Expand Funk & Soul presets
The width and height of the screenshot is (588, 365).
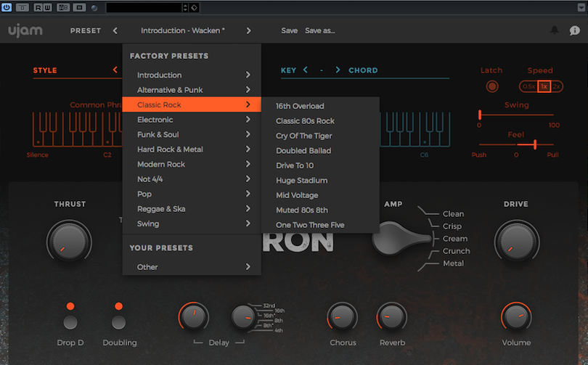click(x=192, y=134)
